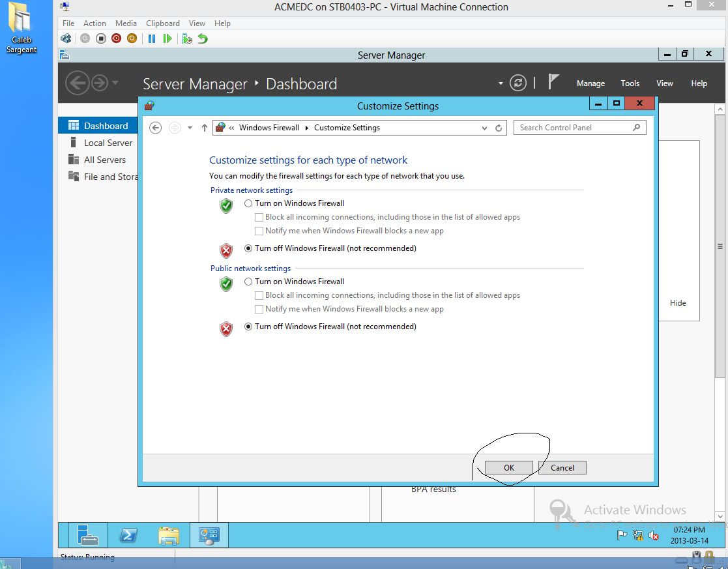Open the Server Manager notifications flag
This screenshot has width=728, height=569.
[553, 82]
